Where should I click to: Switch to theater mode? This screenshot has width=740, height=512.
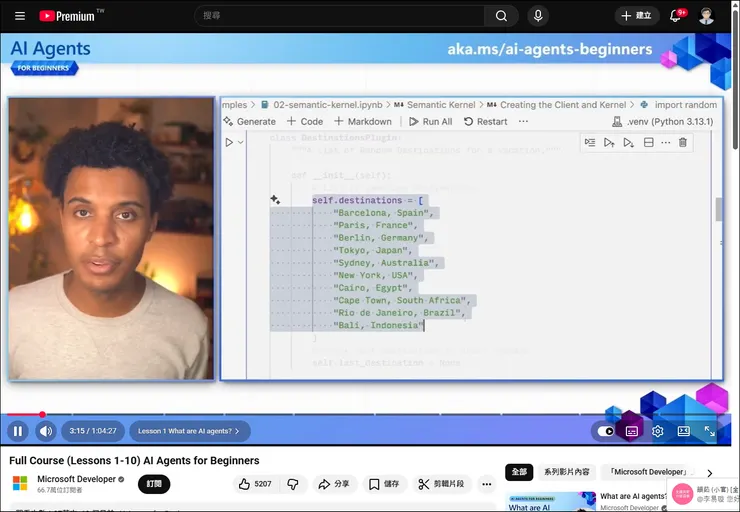pyautogui.click(x=683, y=431)
